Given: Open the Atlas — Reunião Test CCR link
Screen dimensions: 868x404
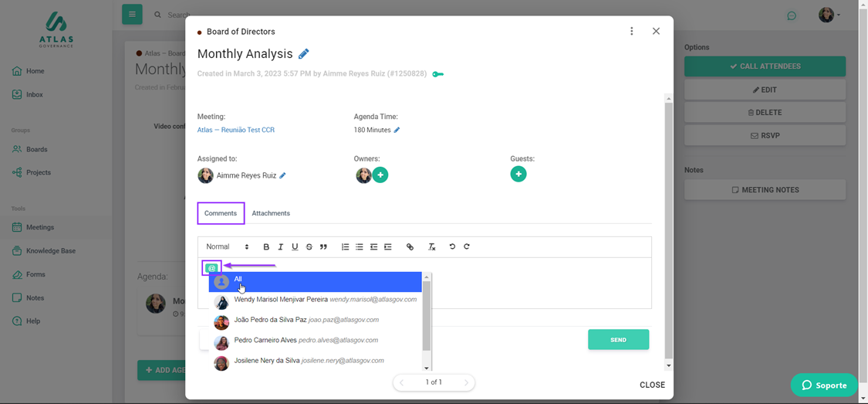Looking at the screenshot, I should click(x=236, y=130).
